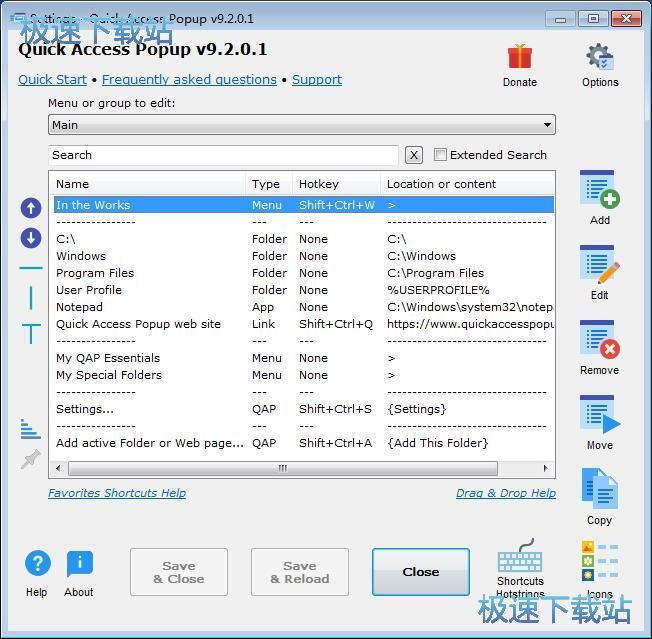
Task: Click the Move favorite icon
Action: [599, 416]
